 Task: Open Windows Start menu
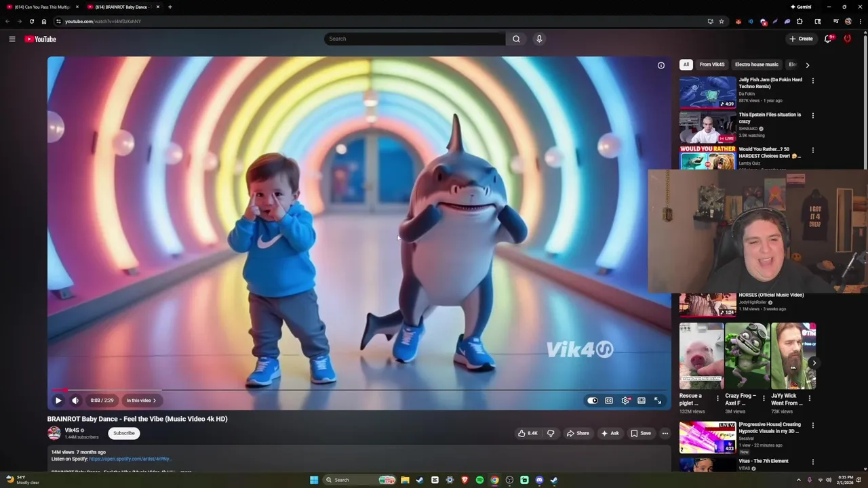pos(314,480)
